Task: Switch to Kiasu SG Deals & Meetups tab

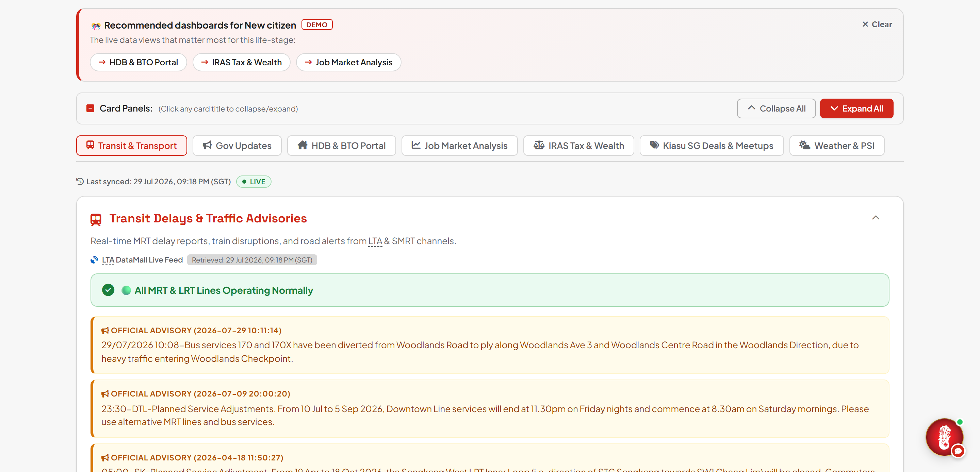Action: [712, 145]
